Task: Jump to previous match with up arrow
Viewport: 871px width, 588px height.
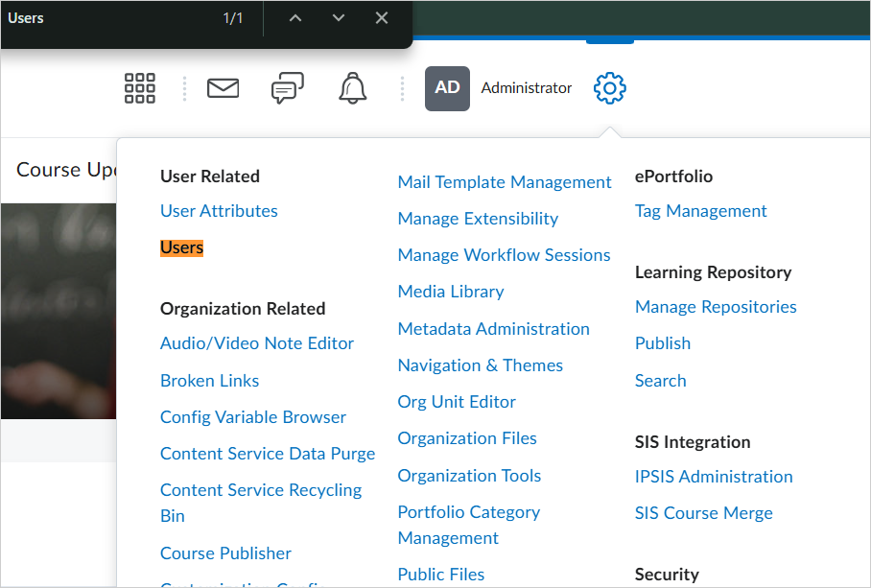Action: (x=295, y=17)
